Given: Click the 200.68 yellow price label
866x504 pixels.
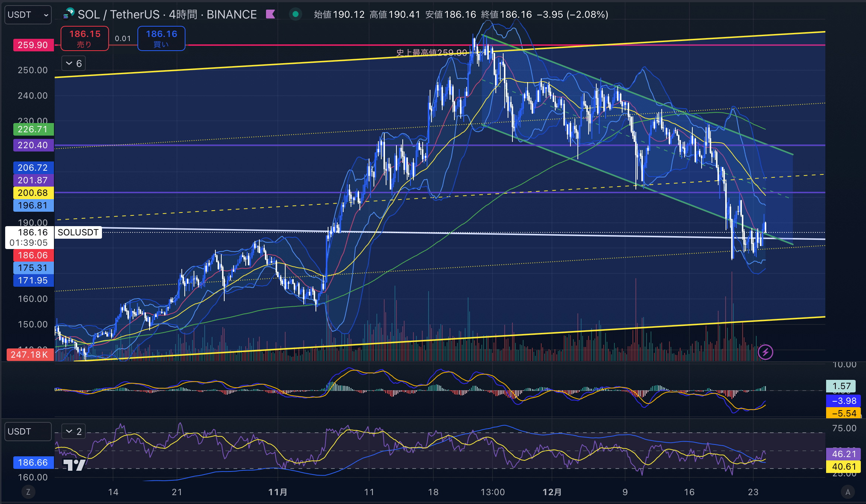Looking at the screenshot, I should (33, 193).
